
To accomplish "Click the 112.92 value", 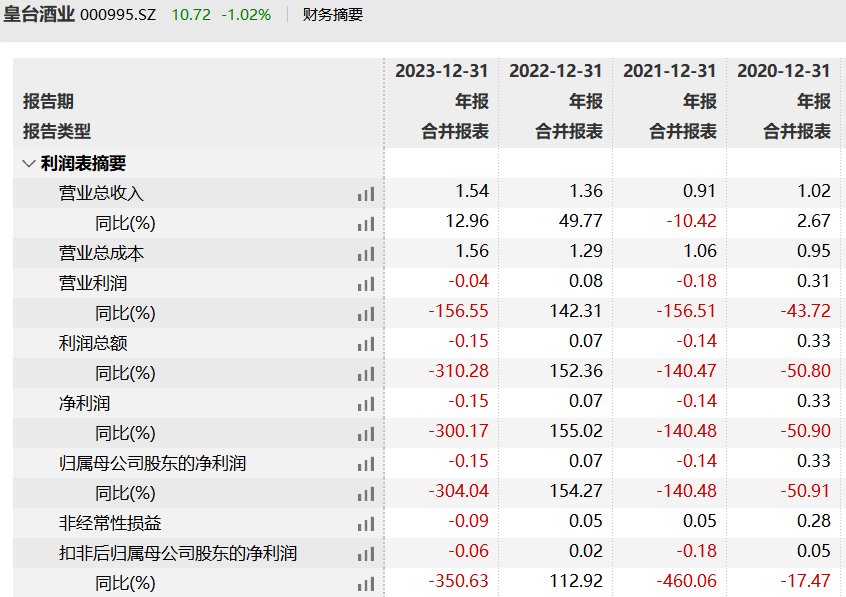I will [x=576, y=581].
